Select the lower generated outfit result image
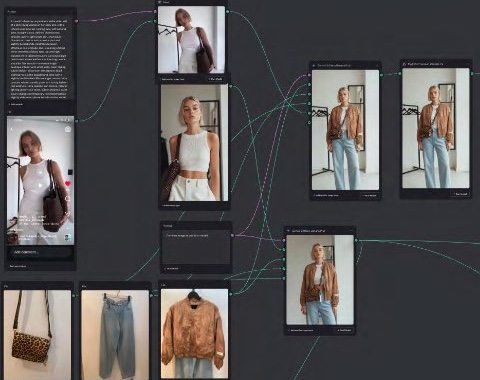The image size is (480, 380). pyautogui.click(x=320, y=280)
